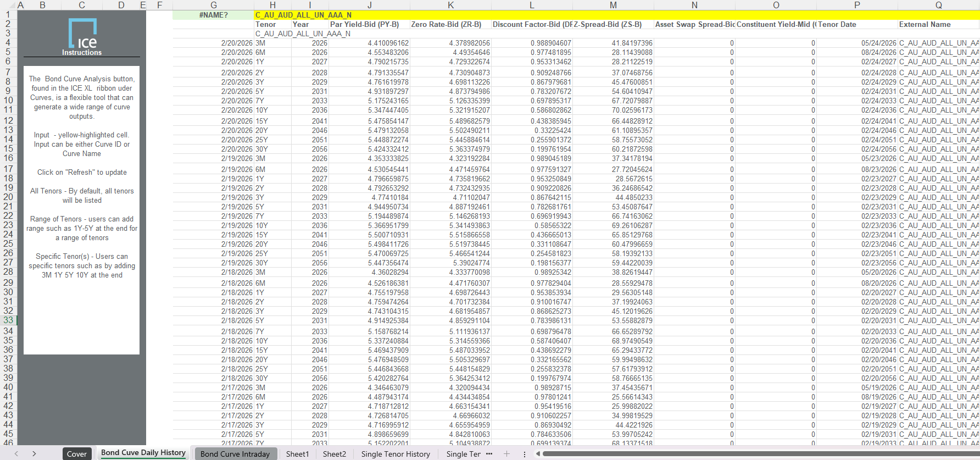Click the previous sheet navigation arrow
The image size is (980, 460).
point(16,453)
